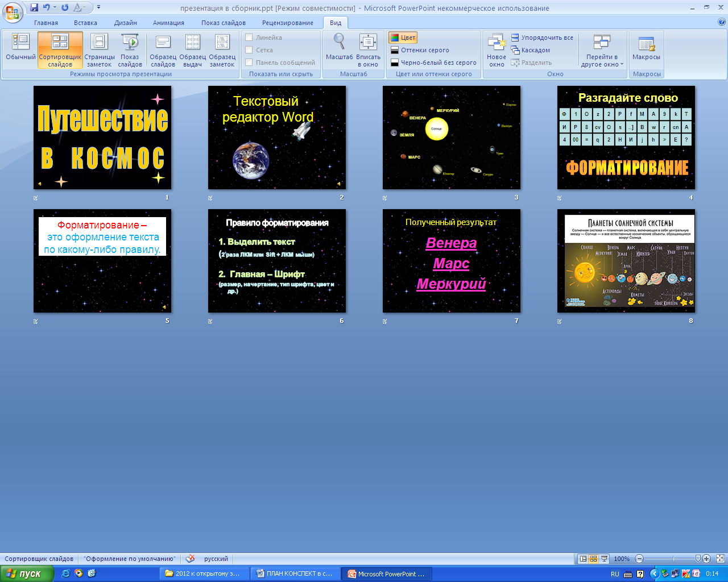Open Образец слайдов (Slide Master)
This screenshot has height=582, width=728.
pyautogui.click(x=163, y=51)
